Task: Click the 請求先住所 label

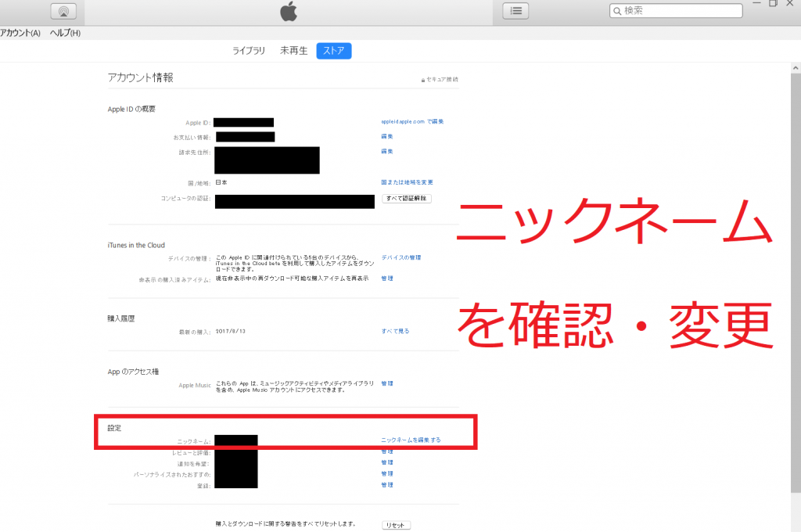Action: tap(195, 153)
